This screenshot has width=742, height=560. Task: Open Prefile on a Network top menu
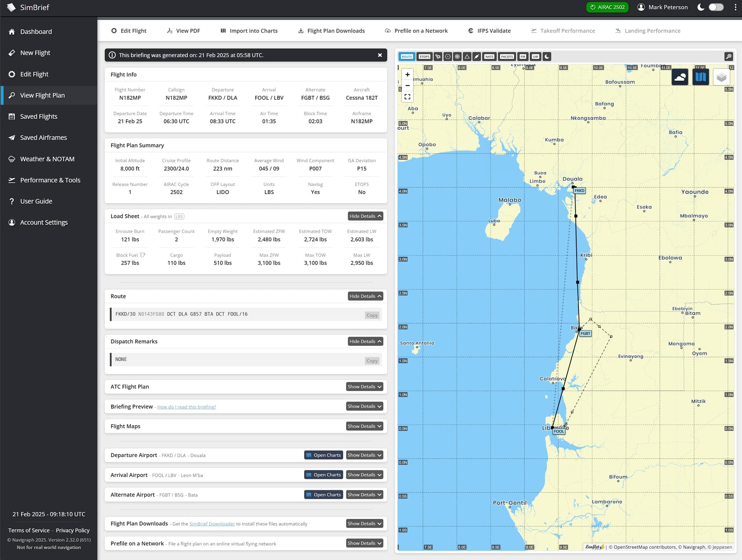pyautogui.click(x=416, y=31)
